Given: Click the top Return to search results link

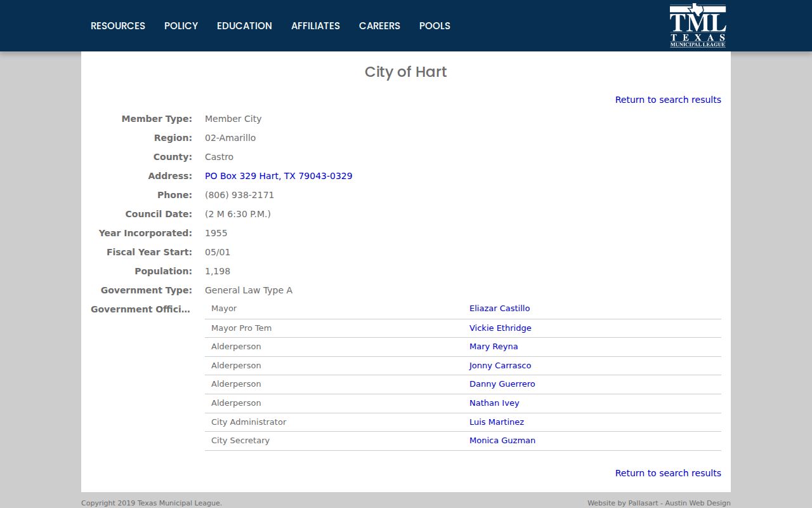Looking at the screenshot, I should pyautogui.click(x=668, y=100).
